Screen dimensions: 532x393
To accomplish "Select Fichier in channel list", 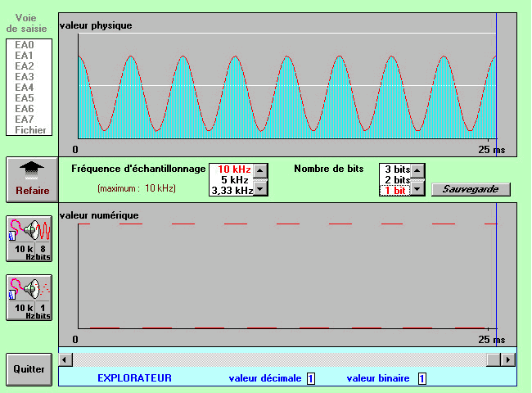I will click(x=29, y=130).
